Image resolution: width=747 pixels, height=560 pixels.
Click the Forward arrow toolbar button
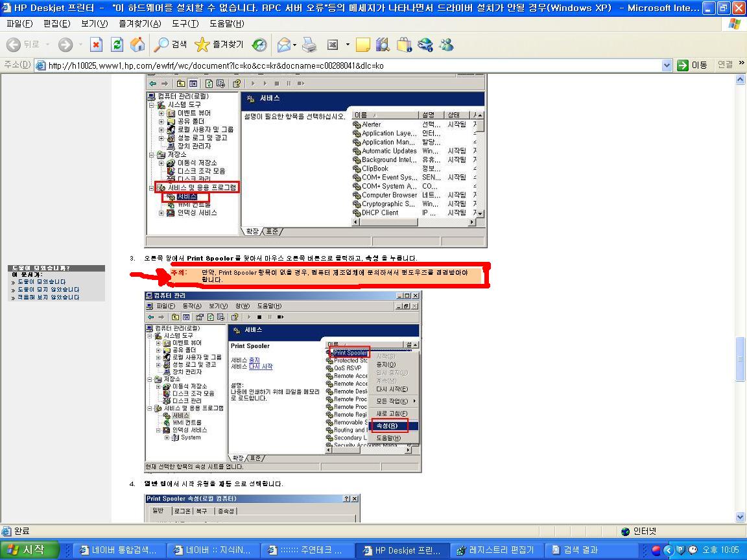point(65,45)
